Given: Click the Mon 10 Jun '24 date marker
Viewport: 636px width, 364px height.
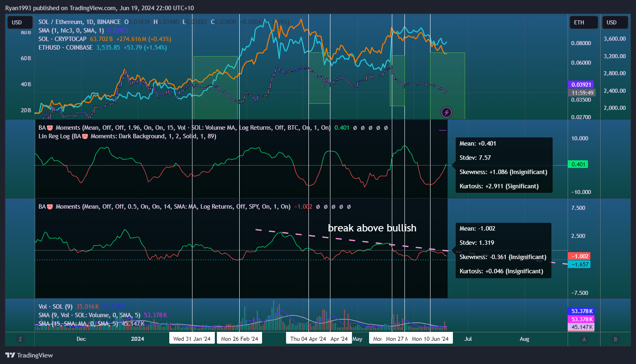Looking at the screenshot, I should 430,339.
